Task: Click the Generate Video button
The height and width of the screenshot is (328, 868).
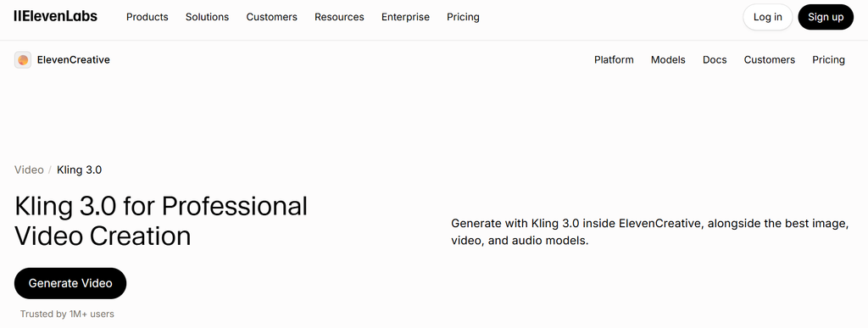Action: [70, 283]
